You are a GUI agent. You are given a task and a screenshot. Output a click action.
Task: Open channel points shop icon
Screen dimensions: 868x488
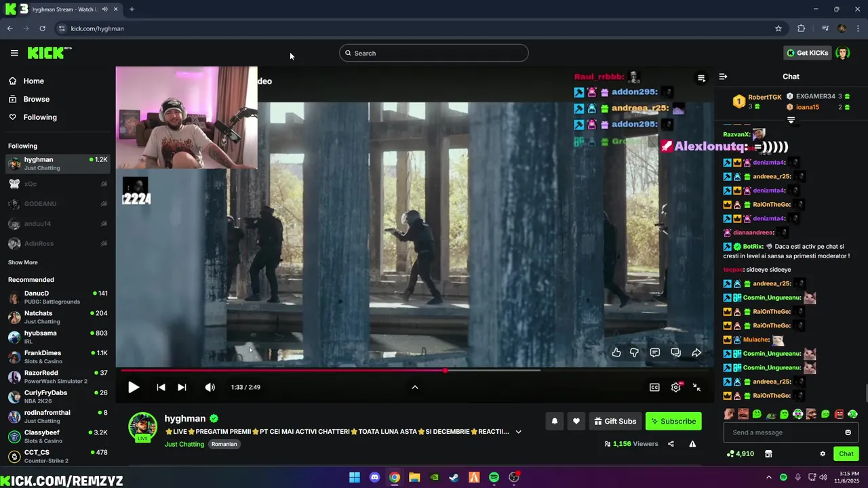(768, 453)
